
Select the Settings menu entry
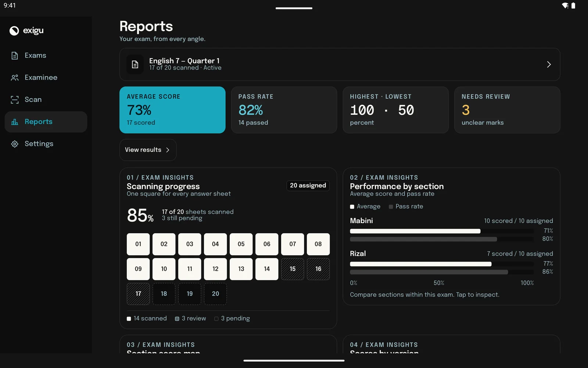pyautogui.click(x=46, y=144)
